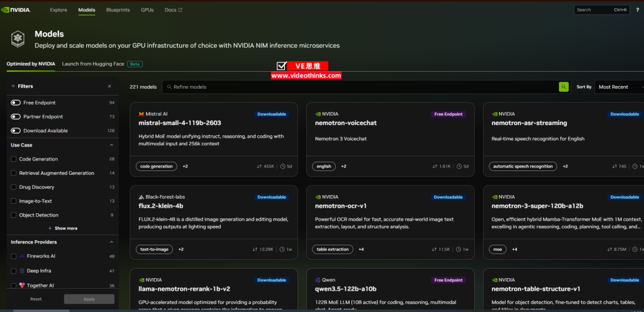Check the Code Generation checkbox
Image resolution: width=644 pixels, height=312 pixels.
click(x=14, y=159)
